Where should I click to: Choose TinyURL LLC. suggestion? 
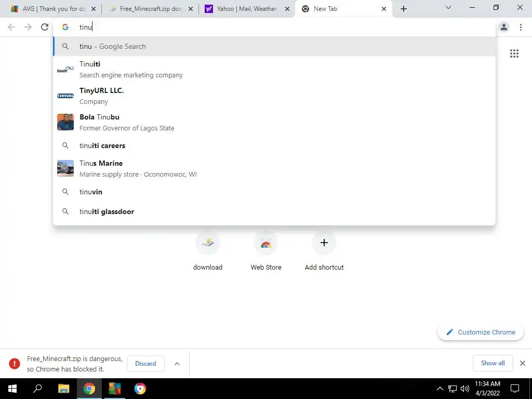pos(274,96)
